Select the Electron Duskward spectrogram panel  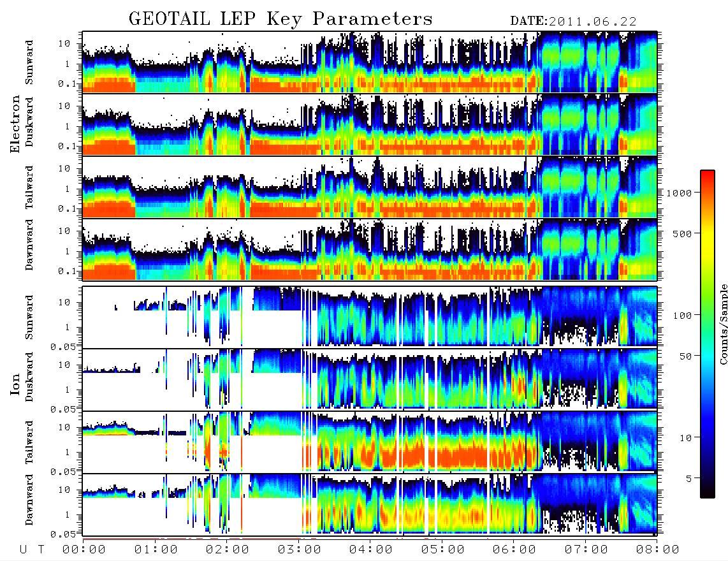(370, 124)
